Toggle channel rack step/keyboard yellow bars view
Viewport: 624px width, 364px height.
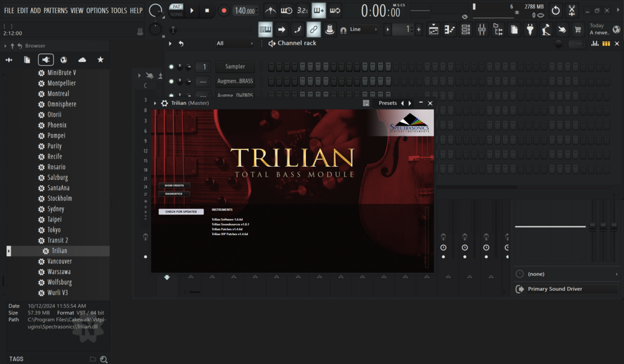pyautogui.click(x=606, y=43)
